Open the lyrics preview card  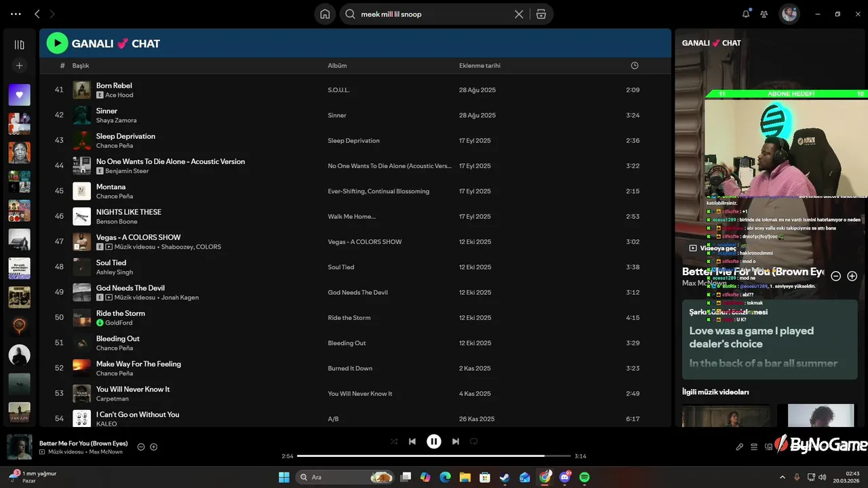coord(770,340)
